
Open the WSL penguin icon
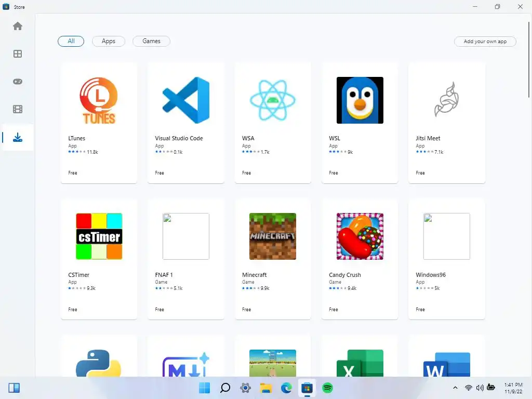tap(360, 100)
